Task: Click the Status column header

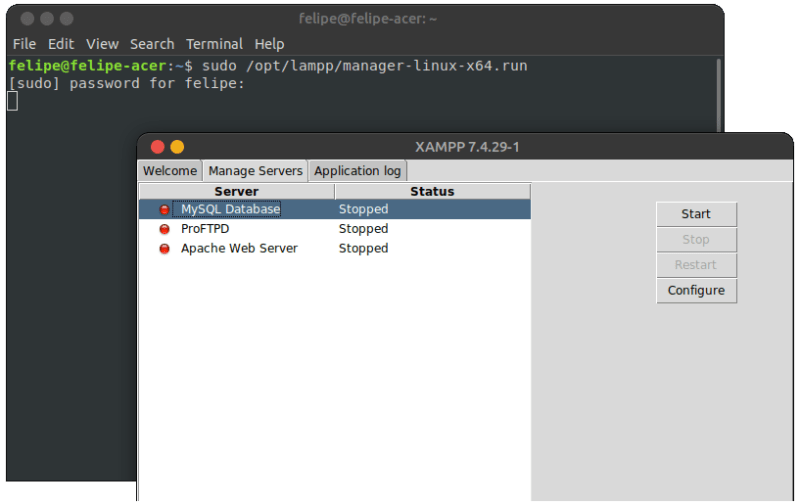Action: click(433, 191)
